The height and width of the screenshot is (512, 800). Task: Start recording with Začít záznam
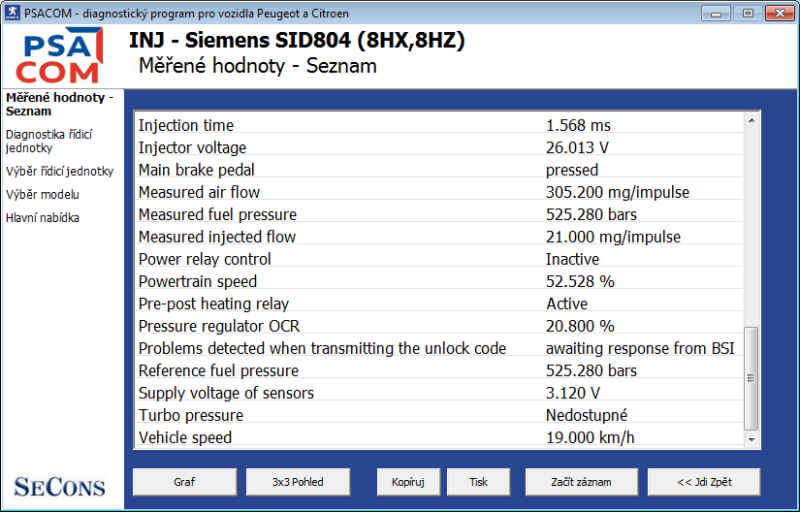pyautogui.click(x=581, y=482)
